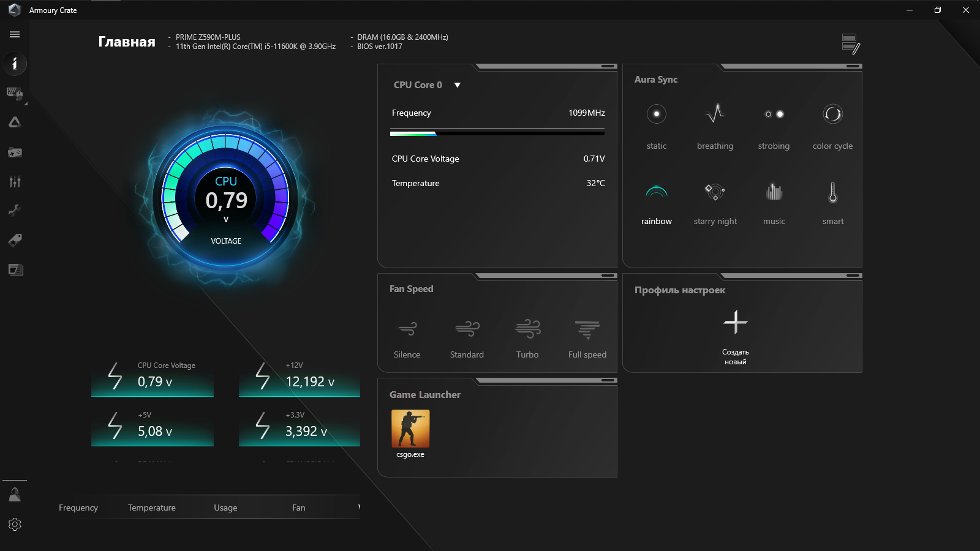Click the Aura Sync panel title
Viewport: 980px width, 551px height.
(656, 80)
